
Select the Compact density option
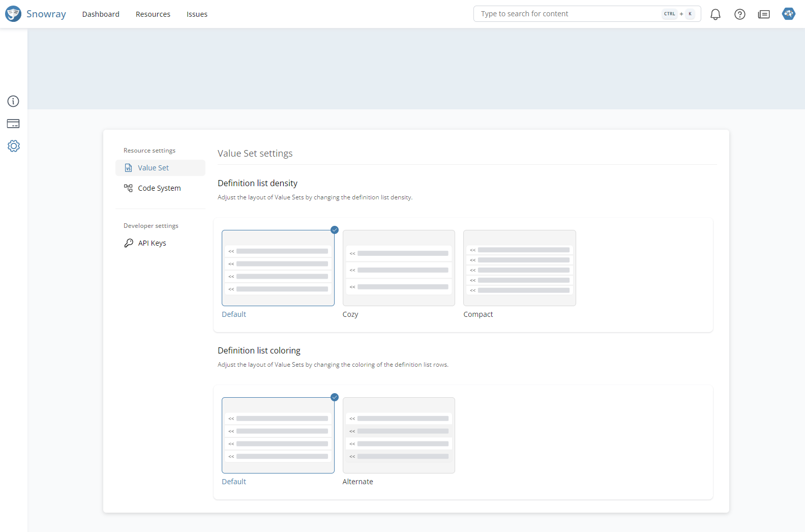(519, 268)
